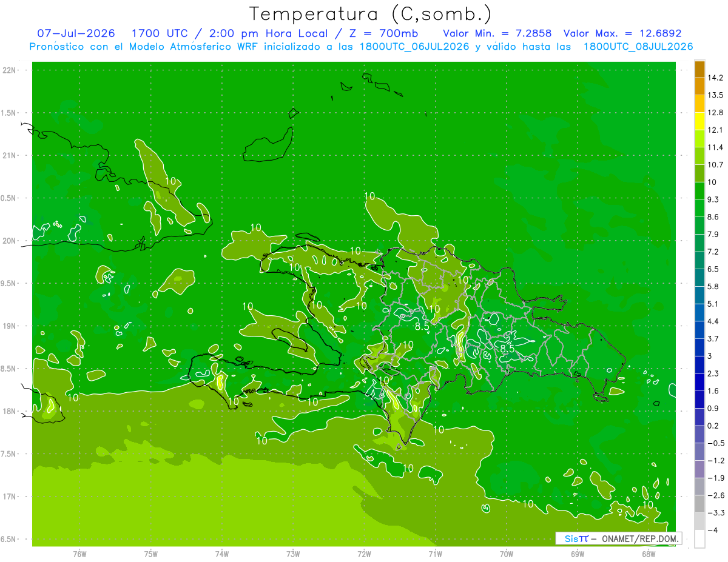Click the "1800UTC_08JUL2026" valid-until time

coord(638,47)
